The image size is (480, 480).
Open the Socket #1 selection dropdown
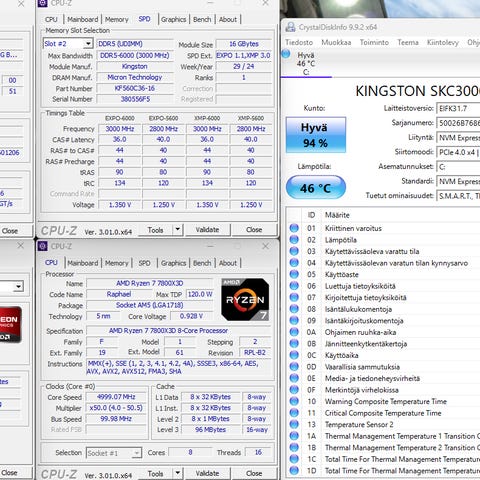[136, 453]
